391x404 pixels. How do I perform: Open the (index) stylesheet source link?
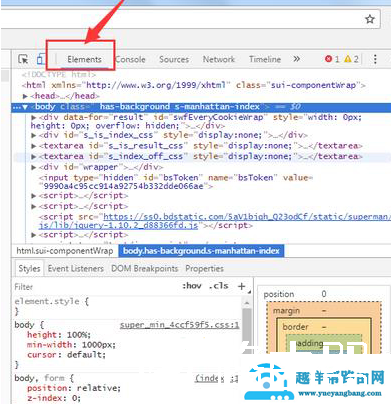[217, 378]
